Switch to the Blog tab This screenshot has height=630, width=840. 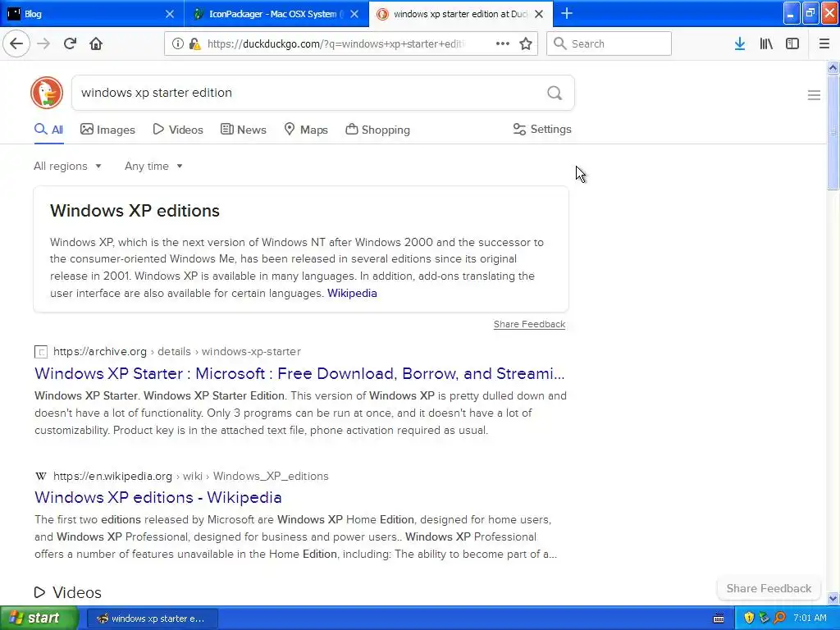[92, 14]
